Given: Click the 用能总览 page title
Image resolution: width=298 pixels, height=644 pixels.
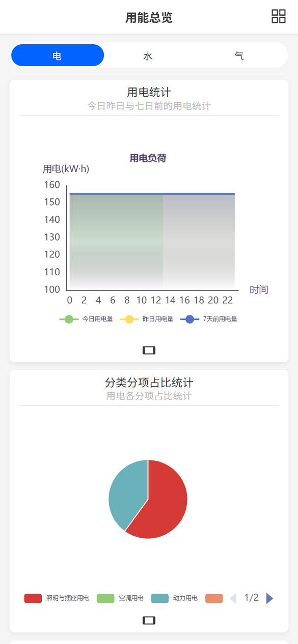Looking at the screenshot, I should (149, 18).
